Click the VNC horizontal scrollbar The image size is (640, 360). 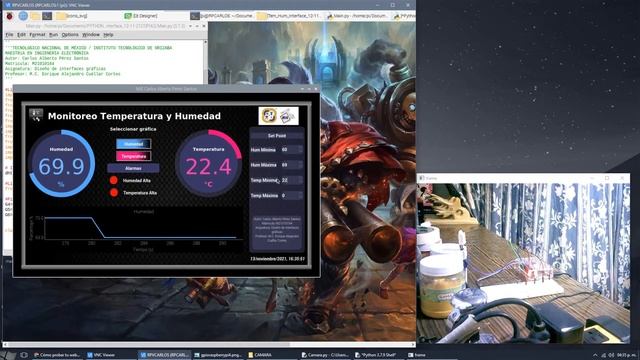209,345
